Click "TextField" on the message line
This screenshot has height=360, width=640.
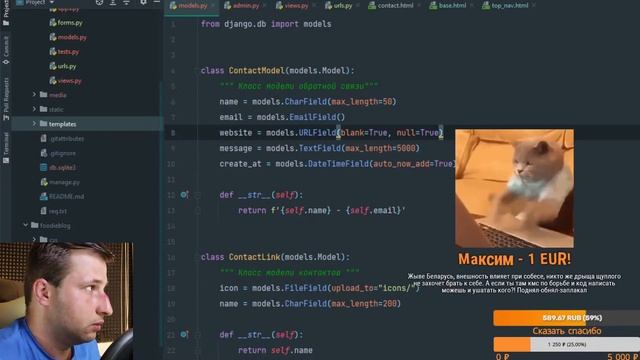[320, 148]
